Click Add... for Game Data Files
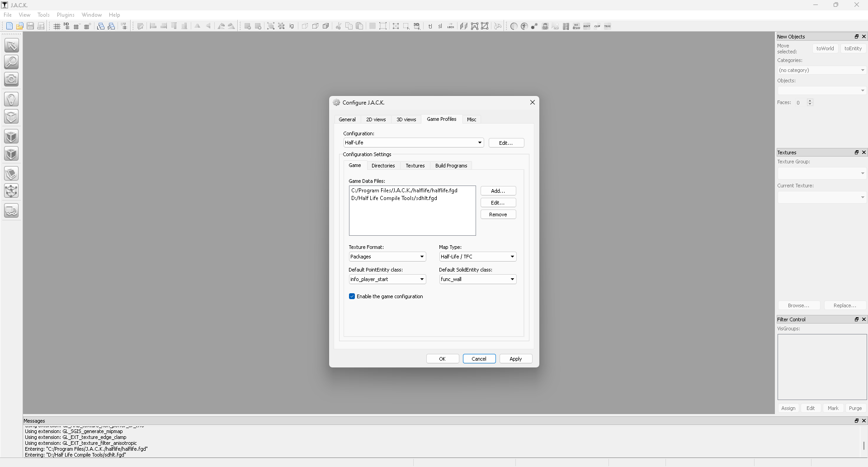Viewport: 868px width, 467px height. click(x=498, y=191)
